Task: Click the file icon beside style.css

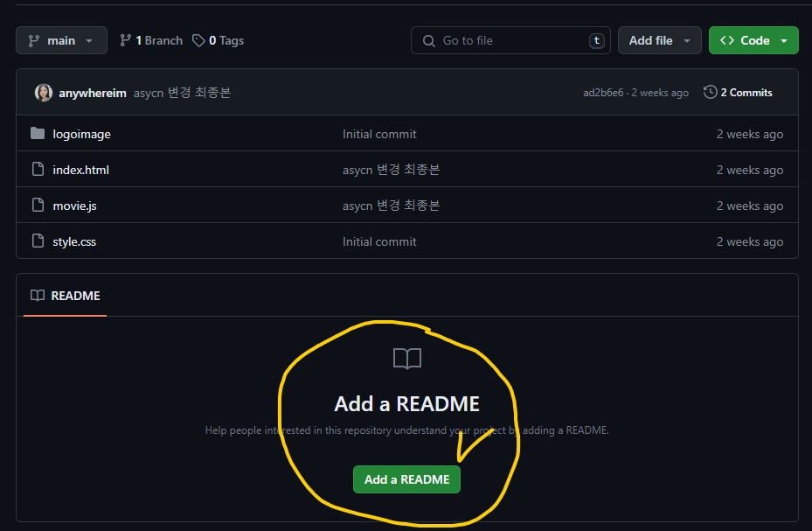Action: point(38,241)
